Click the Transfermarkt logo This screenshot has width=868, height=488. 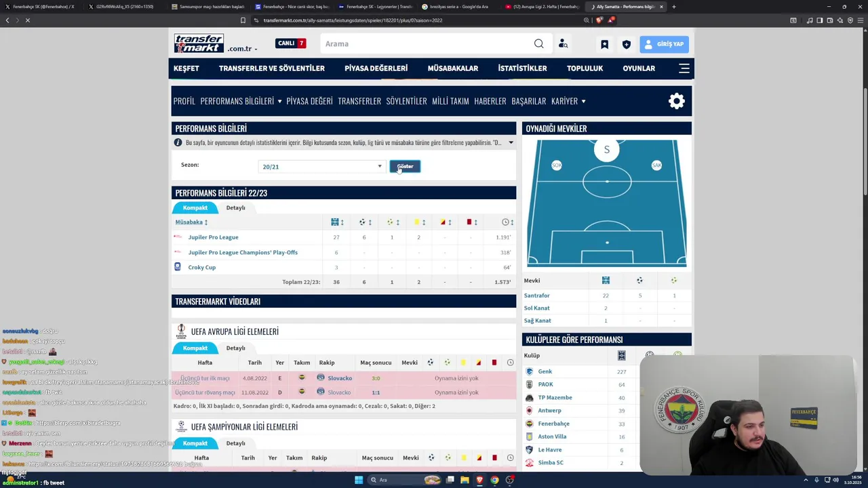click(x=199, y=43)
